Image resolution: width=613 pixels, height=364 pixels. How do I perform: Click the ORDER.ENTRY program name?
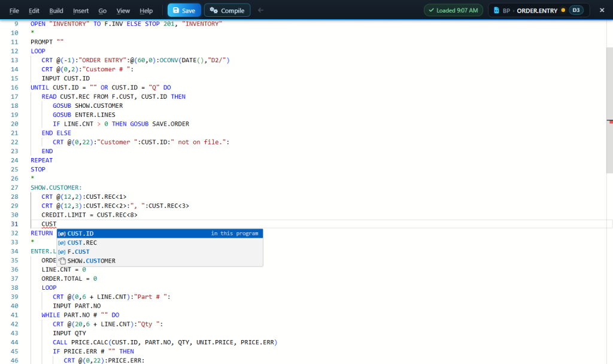(537, 11)
